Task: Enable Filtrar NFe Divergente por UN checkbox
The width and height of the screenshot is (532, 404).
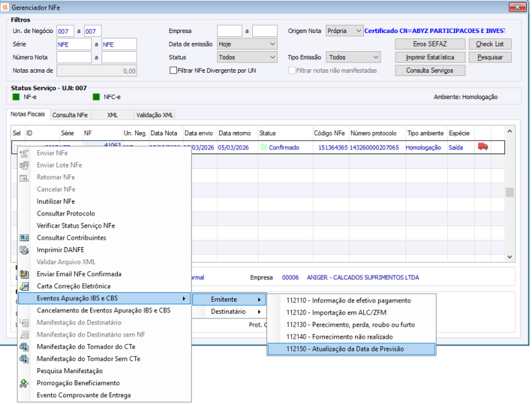Action: pyautogui.click(x=174, y=70)
